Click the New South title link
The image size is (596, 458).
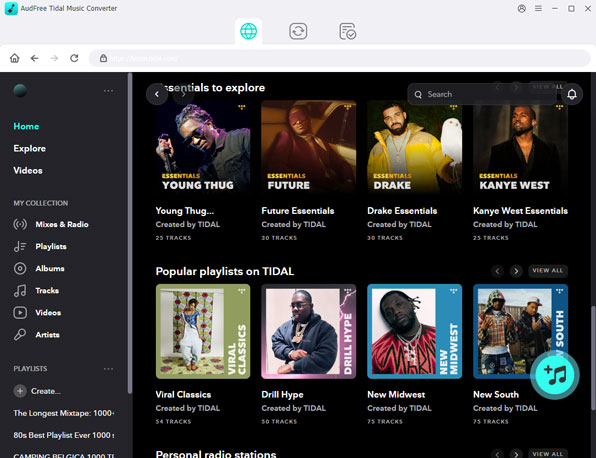pyautogui.click(x=496, y=395)
